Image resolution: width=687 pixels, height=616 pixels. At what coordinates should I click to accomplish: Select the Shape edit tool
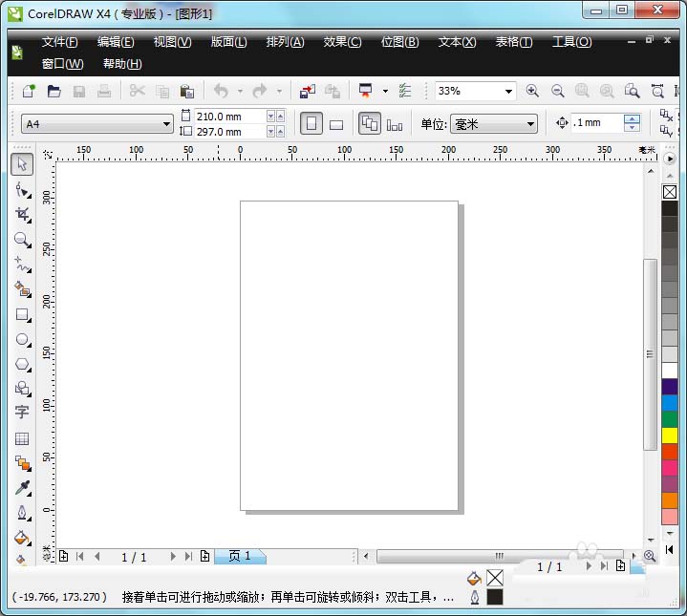22,190
